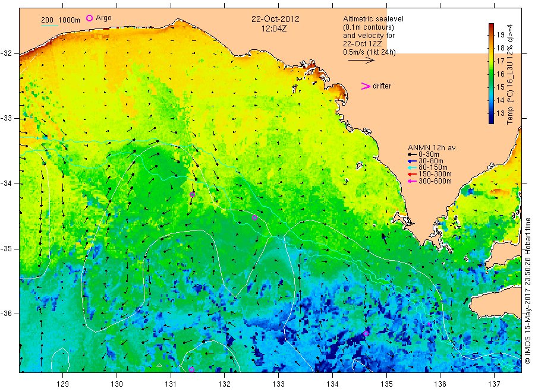Click the '12:04Z' time label

274,29
